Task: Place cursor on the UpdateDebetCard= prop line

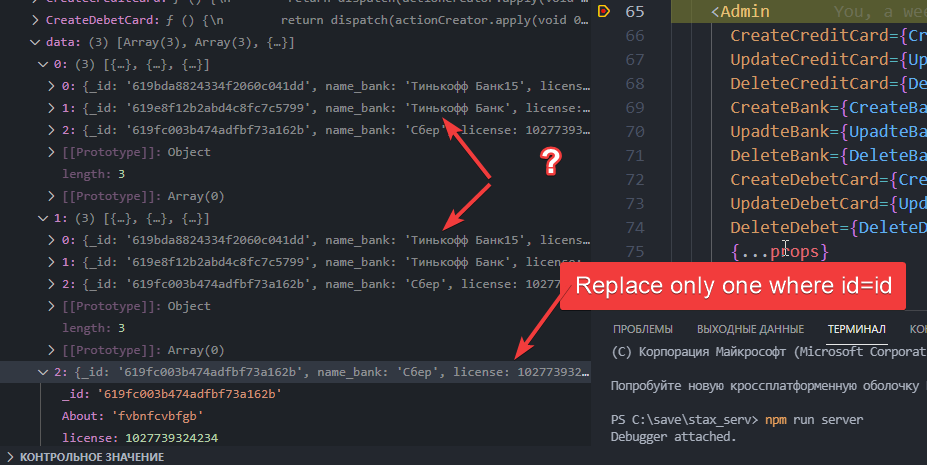Action: (x=828, y=203)
